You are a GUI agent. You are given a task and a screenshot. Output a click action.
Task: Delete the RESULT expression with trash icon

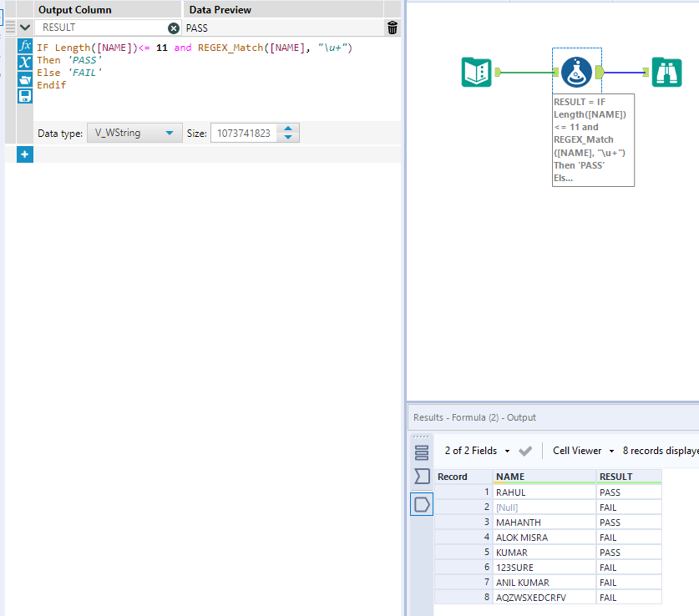coord(393,28)
